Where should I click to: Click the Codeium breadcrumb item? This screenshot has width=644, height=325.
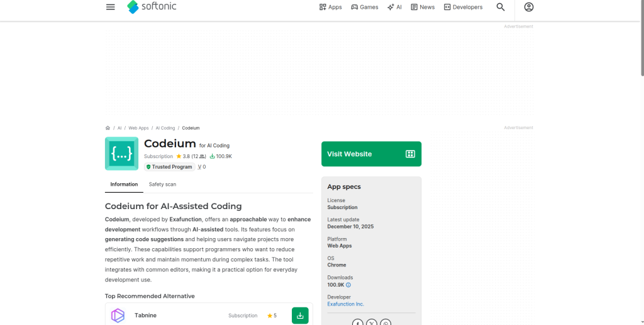[x=191, y=128]
